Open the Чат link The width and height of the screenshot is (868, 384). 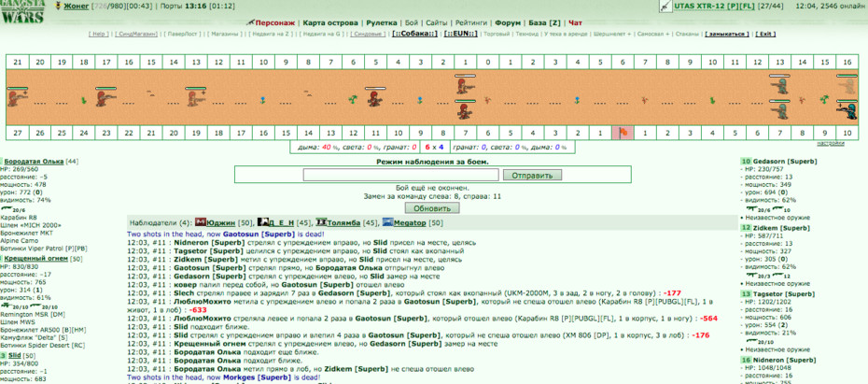575,23
